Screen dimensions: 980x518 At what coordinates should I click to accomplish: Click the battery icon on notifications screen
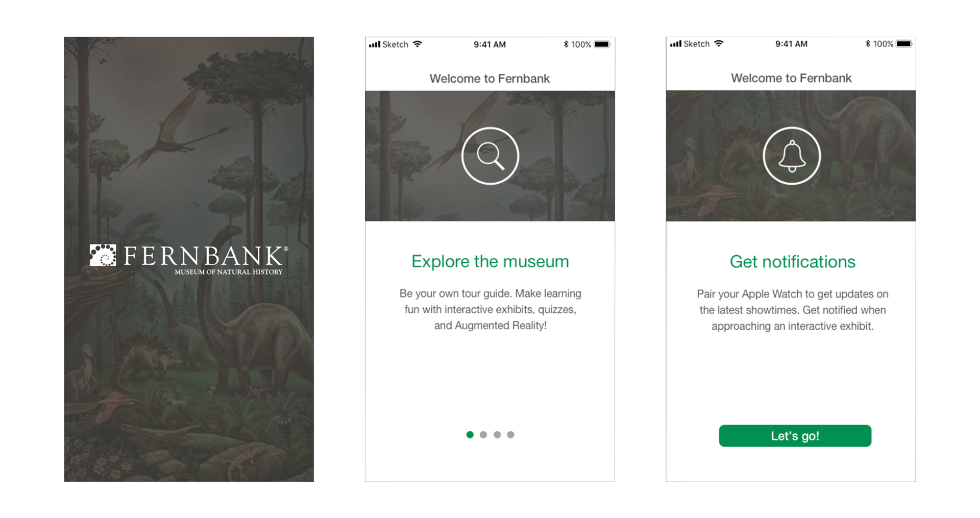coord(904,44)
